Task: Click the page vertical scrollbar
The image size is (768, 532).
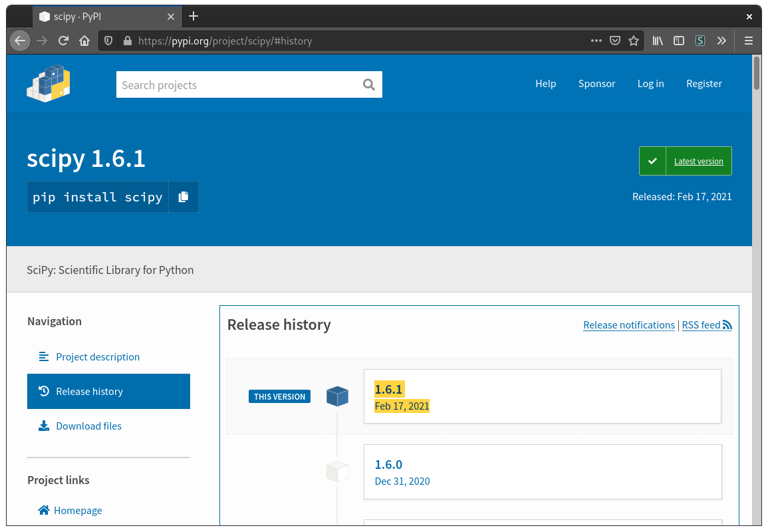Action: (x=757, y=290)
